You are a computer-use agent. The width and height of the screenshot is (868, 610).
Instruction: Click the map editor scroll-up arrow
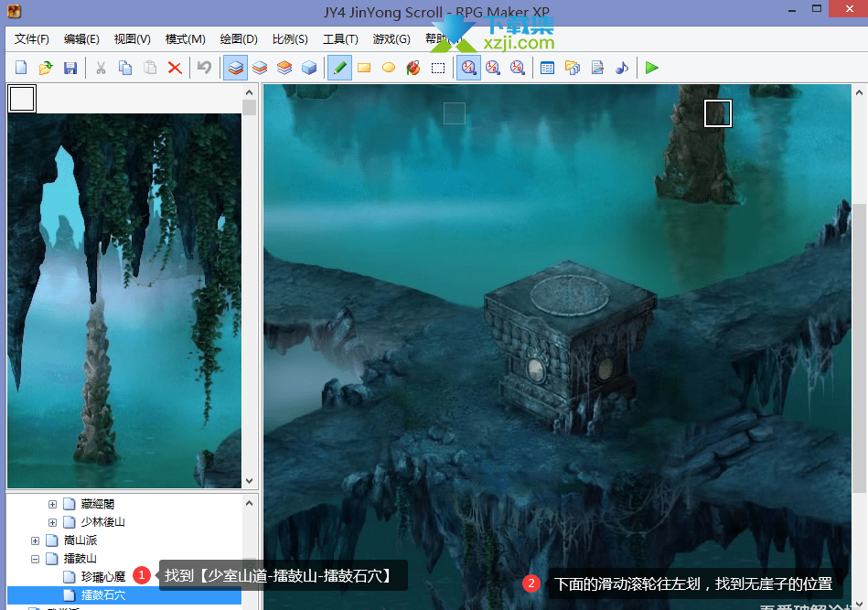click(859, 92)
